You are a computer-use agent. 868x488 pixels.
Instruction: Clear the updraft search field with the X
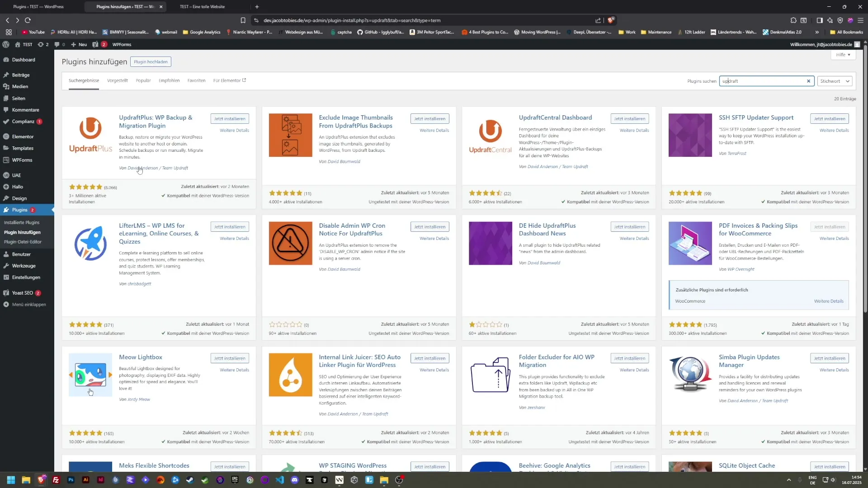[x=808, y=81]
